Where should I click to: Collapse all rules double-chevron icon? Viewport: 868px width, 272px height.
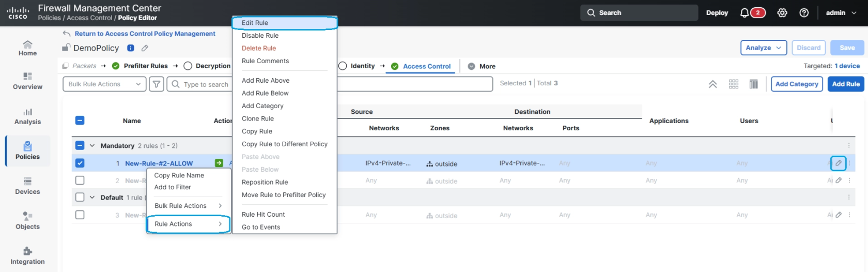pos(712,84)
